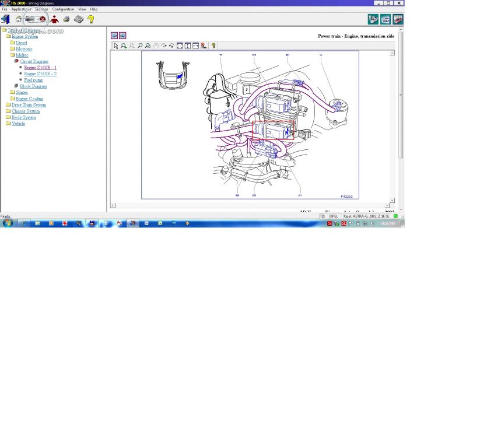The image size is (494, 448).
Task: Expand the Engine System folder icon
Action: point(9,36)
